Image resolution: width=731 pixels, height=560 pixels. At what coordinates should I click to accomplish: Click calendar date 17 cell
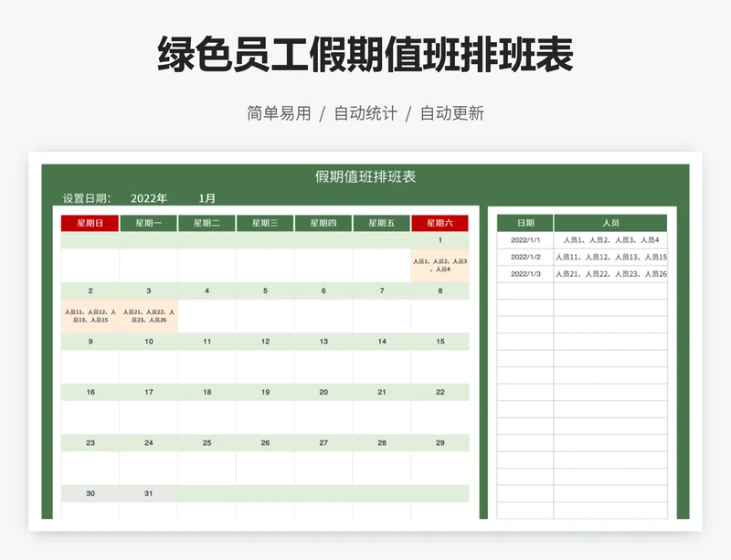148,393
